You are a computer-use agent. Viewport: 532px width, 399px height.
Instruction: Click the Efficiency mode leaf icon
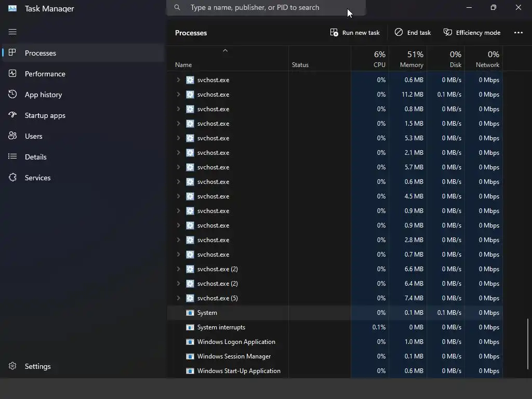tap(447, 32)
